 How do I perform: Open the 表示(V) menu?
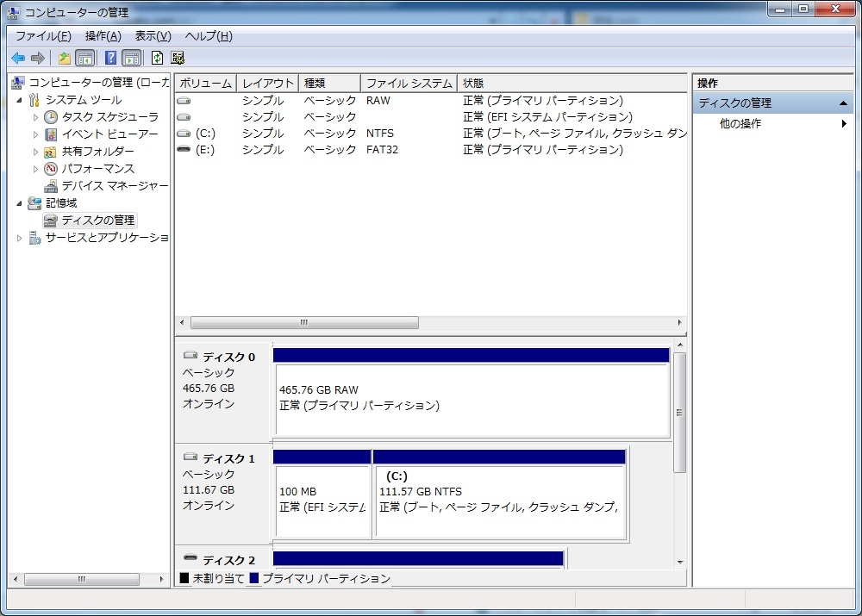153,36
